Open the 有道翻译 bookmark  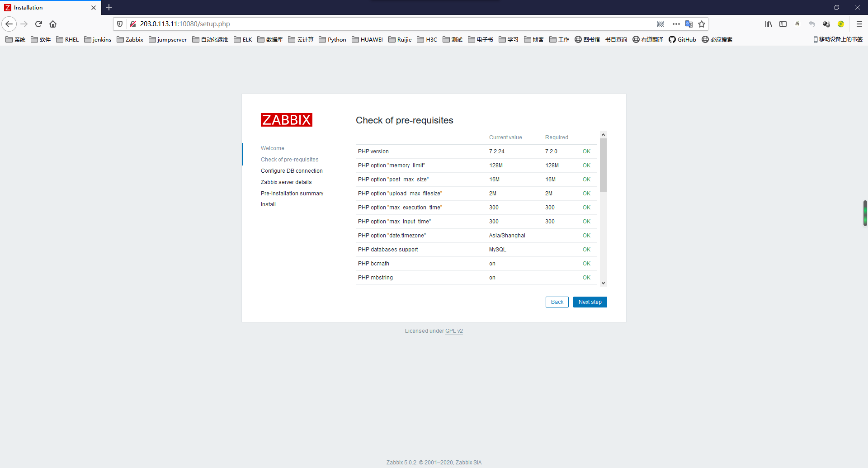pyautogui.click(x=648, y=40)
